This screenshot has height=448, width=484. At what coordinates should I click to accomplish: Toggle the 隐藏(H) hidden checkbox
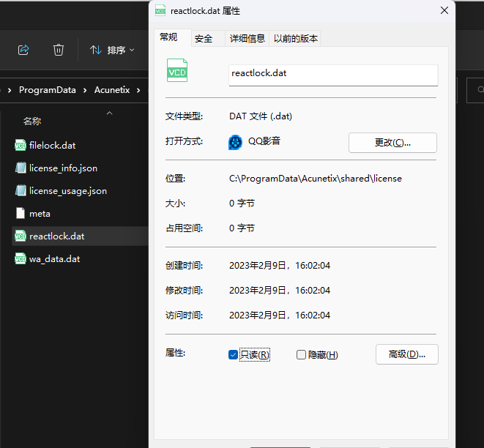(301, 355)
